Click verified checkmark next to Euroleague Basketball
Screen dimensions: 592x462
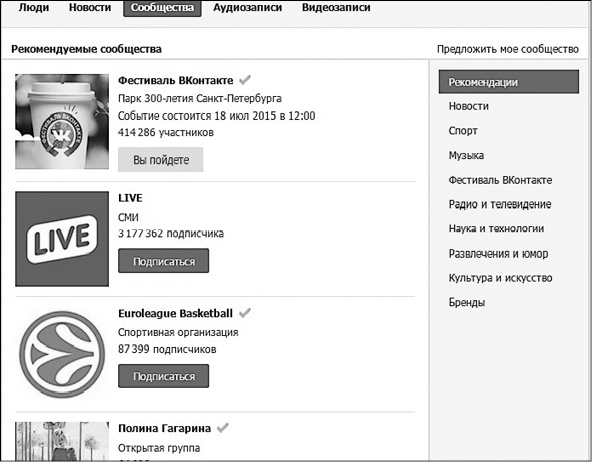[245, 313]
